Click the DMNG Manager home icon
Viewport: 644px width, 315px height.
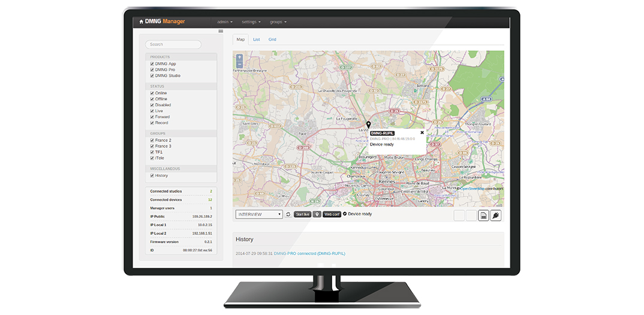[142, 22]
